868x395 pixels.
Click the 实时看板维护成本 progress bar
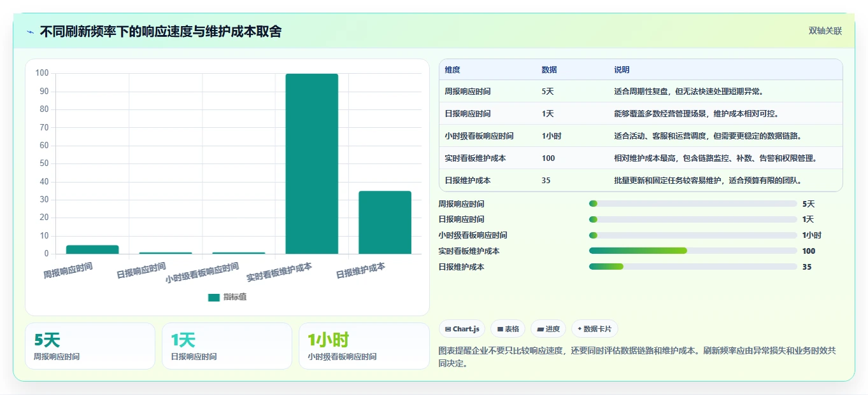(693, 251)
